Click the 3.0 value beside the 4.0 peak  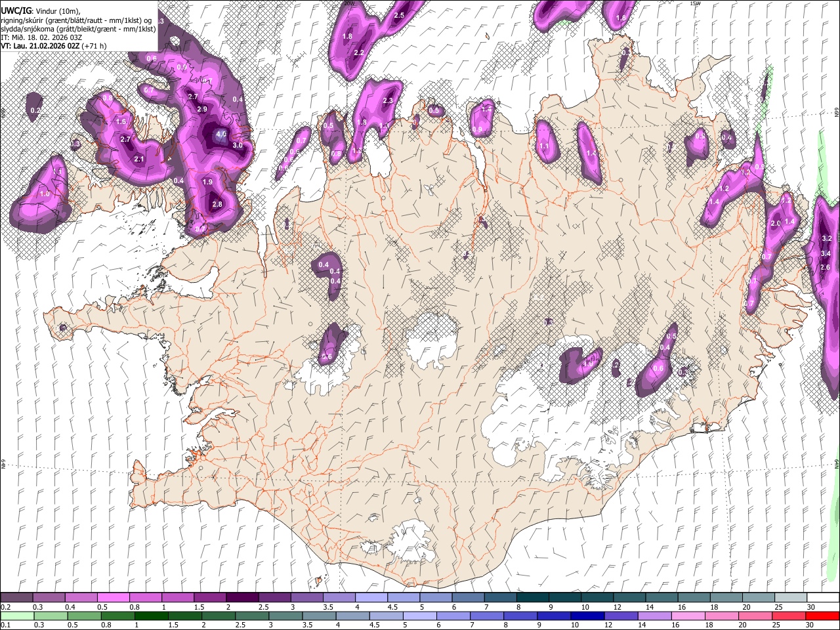pos(238,145)
